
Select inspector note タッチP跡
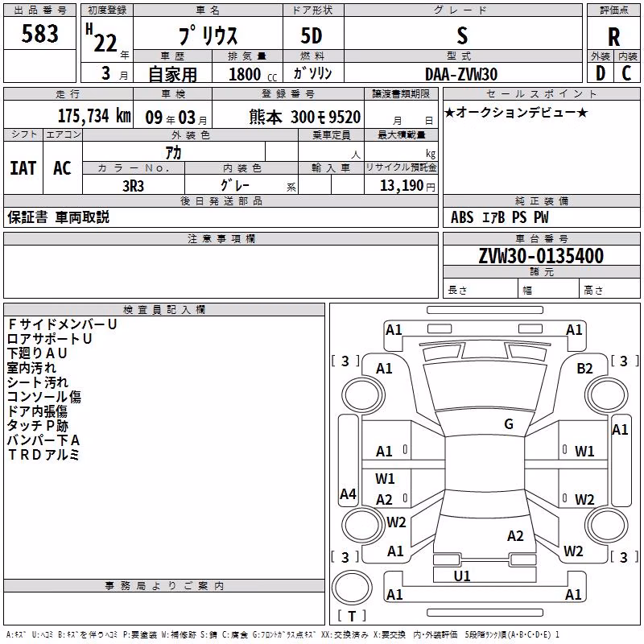click(38, 426)
